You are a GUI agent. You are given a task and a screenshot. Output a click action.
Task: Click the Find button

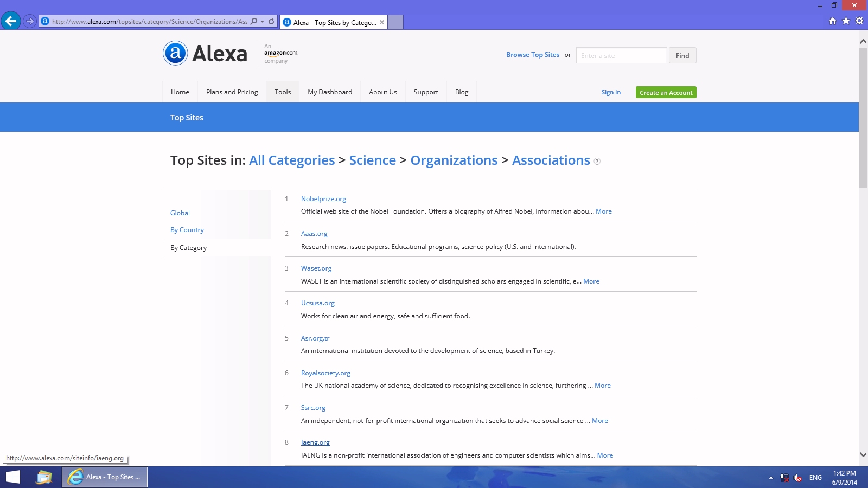(682, 55)
